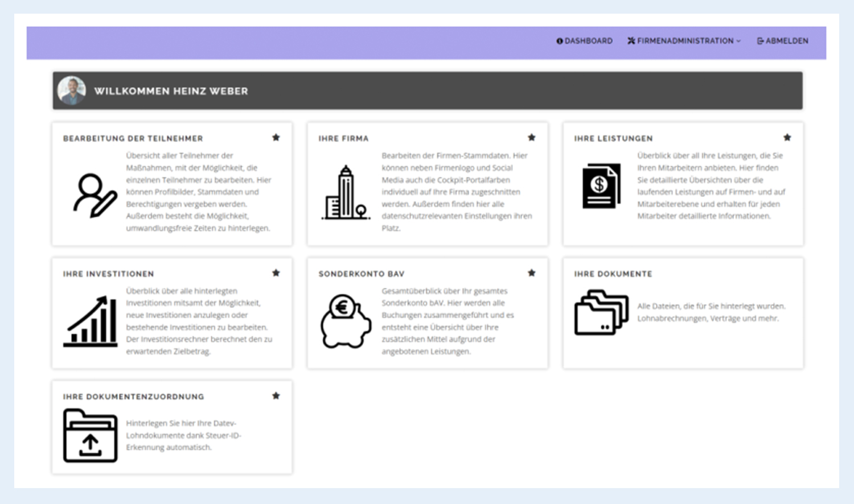The height and width of the screenshot is (504, 854).
Task: Click the user-edit icon in Bearbeitung der Teilnehmer
Action: click(94, 196)
